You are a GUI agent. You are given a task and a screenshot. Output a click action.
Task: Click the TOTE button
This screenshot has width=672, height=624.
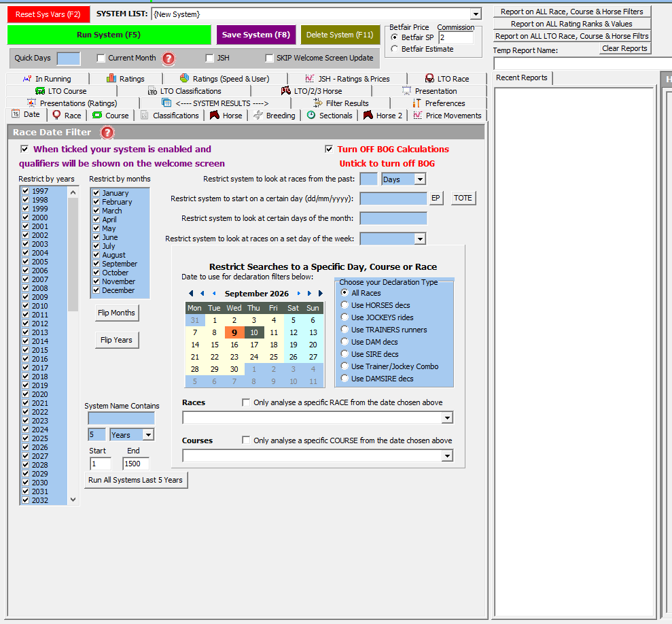point(463,198)
